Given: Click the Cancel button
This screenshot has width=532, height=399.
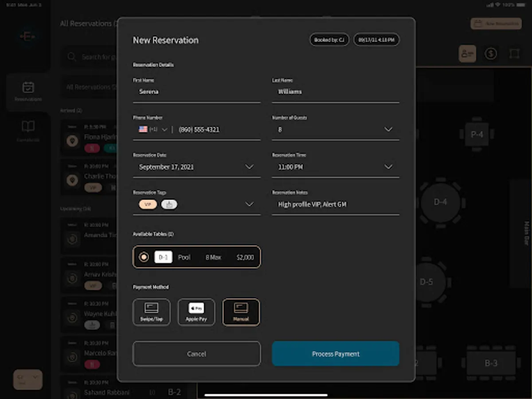Looking at the screenshot, I should pyautogui.click(x=196, y=354).
